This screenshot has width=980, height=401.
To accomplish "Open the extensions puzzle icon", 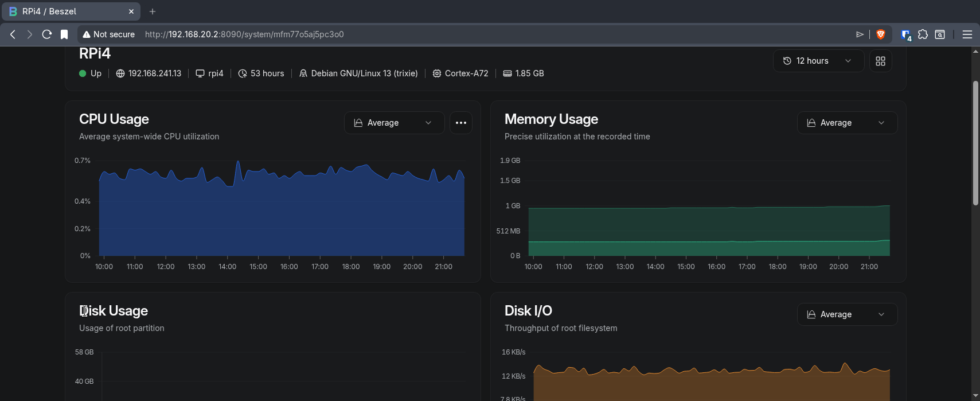I will click(x=923, y=34).
